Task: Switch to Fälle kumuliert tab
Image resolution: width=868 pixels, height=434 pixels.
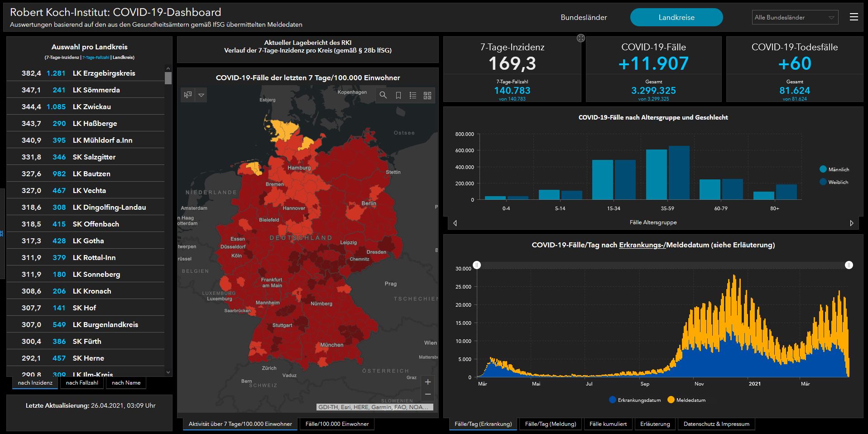Action: [608, 424]
